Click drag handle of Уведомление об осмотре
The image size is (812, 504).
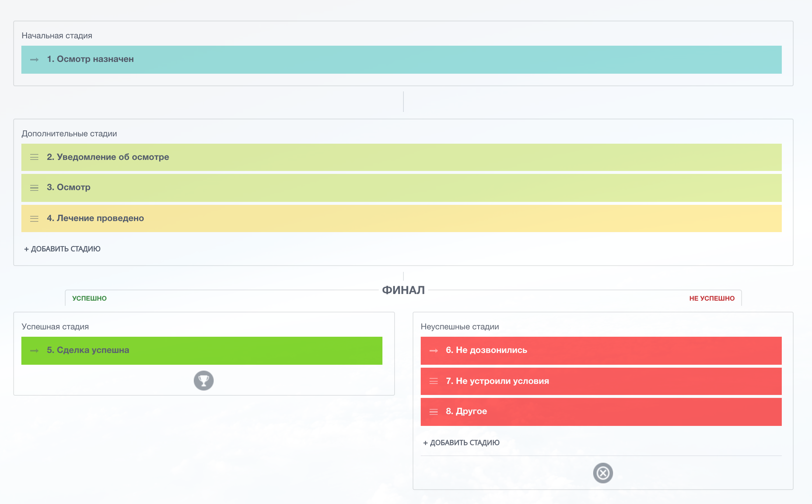point(34,157)
